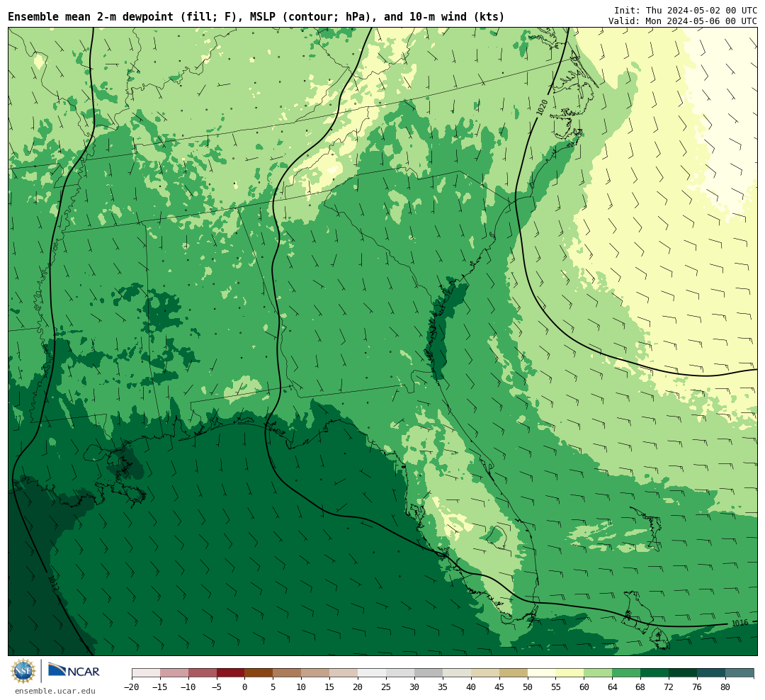Click the 80 colorbar tick label
The image size is (765, 700).
726,687
